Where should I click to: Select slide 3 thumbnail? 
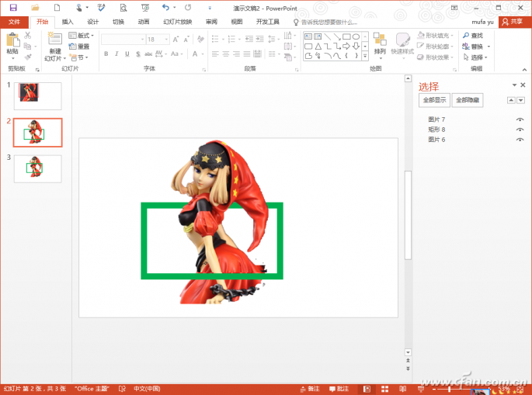37,169
